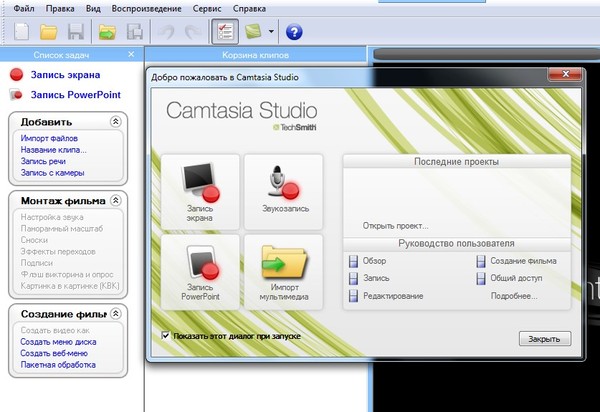Click red circle icon beside Запись экрана
This screenshot has height=412, width=600.
tap(16, 75)
